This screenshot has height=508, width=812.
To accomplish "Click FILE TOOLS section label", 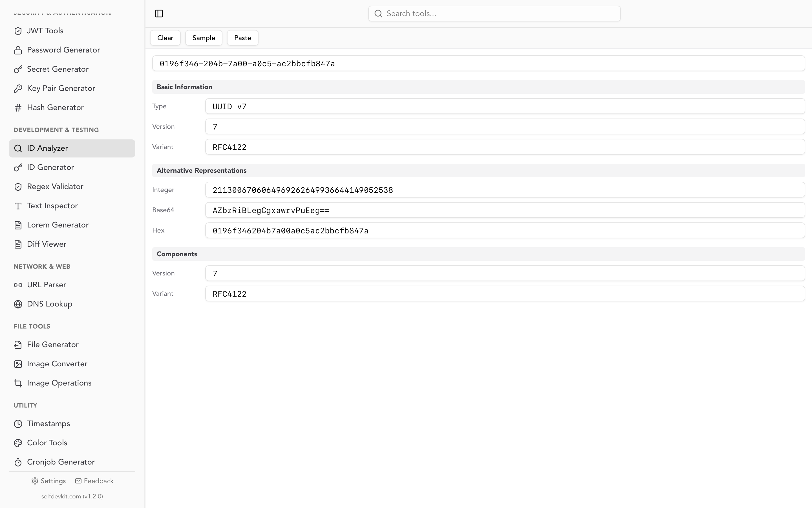I will (32, 326).
